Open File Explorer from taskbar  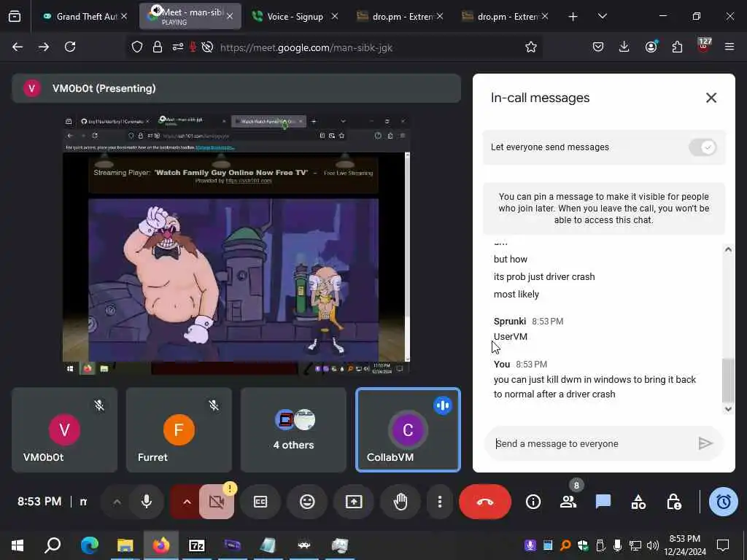[125, 545]
